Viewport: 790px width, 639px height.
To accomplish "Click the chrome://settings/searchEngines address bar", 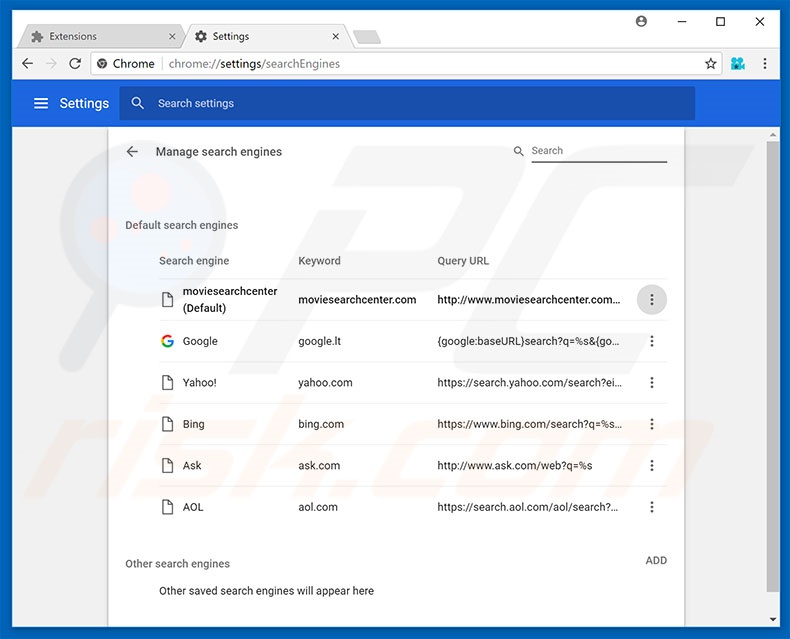I will (x=406, y=63).
